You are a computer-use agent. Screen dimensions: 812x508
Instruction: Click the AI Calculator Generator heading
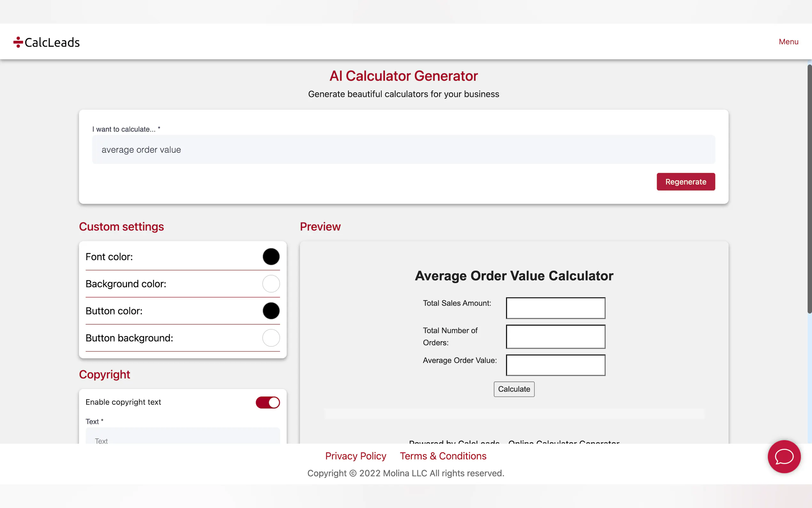click(403, 76)
